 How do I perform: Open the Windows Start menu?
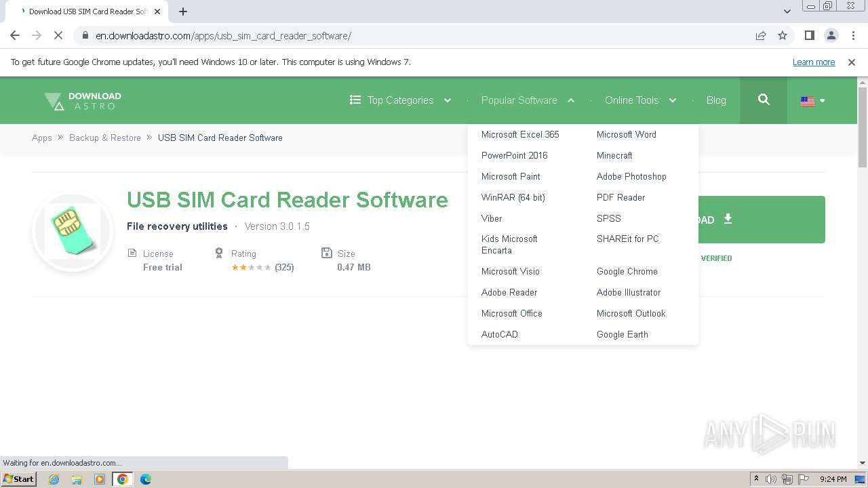[x=19, y=479]
